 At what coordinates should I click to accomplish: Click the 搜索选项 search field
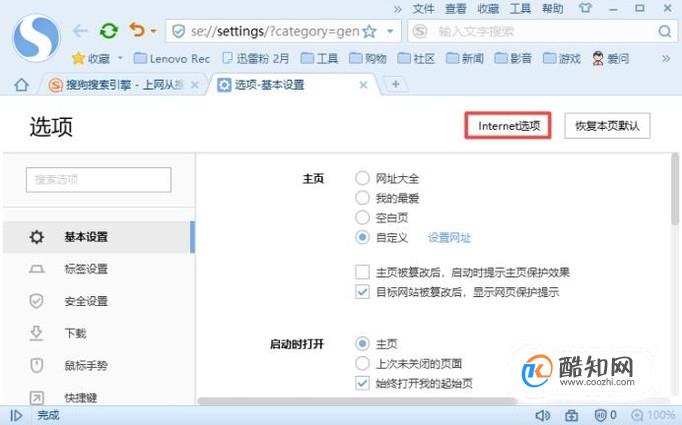99,180
